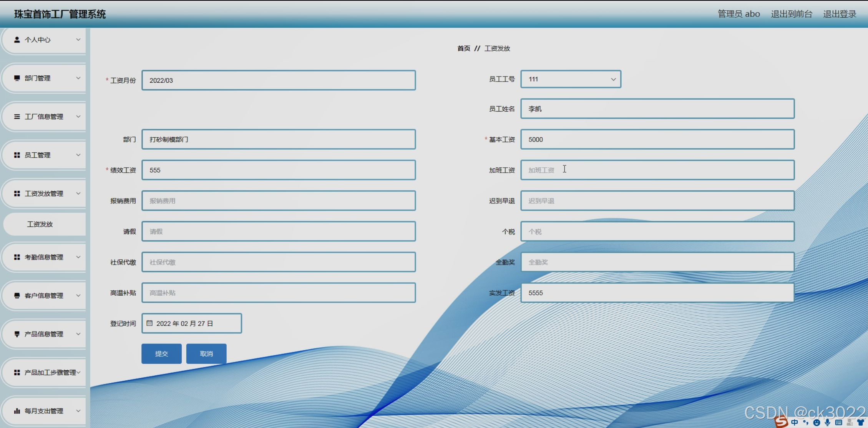Expand the 部门管理 chevron arrow

(x=78, y=78)
